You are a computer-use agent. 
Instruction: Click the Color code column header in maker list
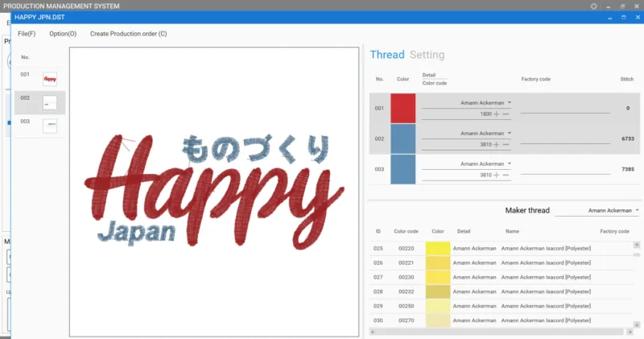click(x=406, y=231)
